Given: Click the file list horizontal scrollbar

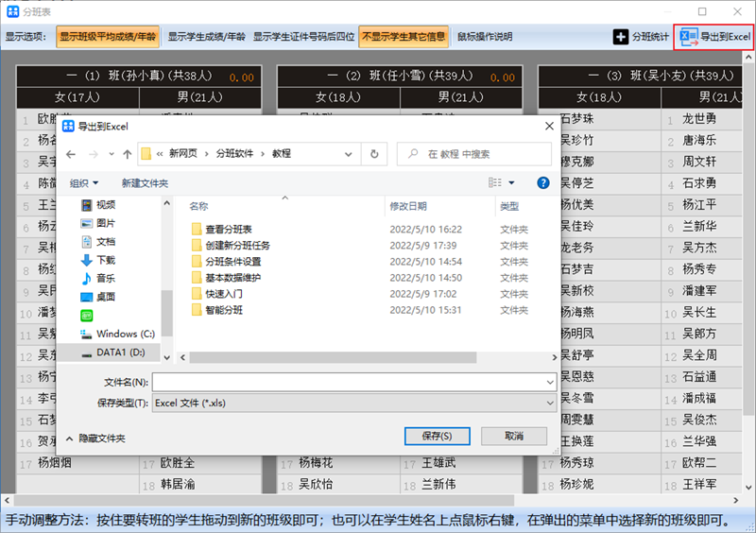Looking at the screenshot, I should click(x=334, y=357).
